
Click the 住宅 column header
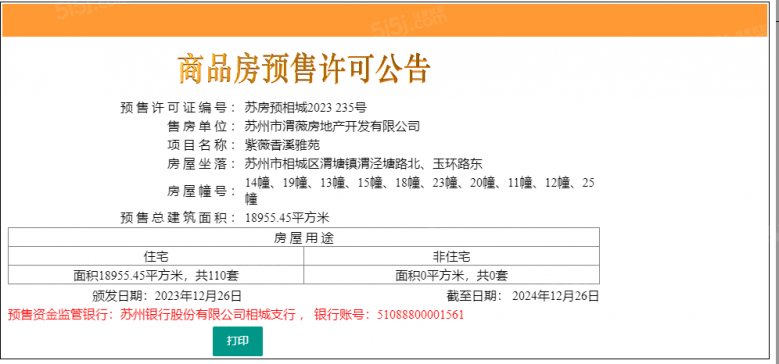156,257
